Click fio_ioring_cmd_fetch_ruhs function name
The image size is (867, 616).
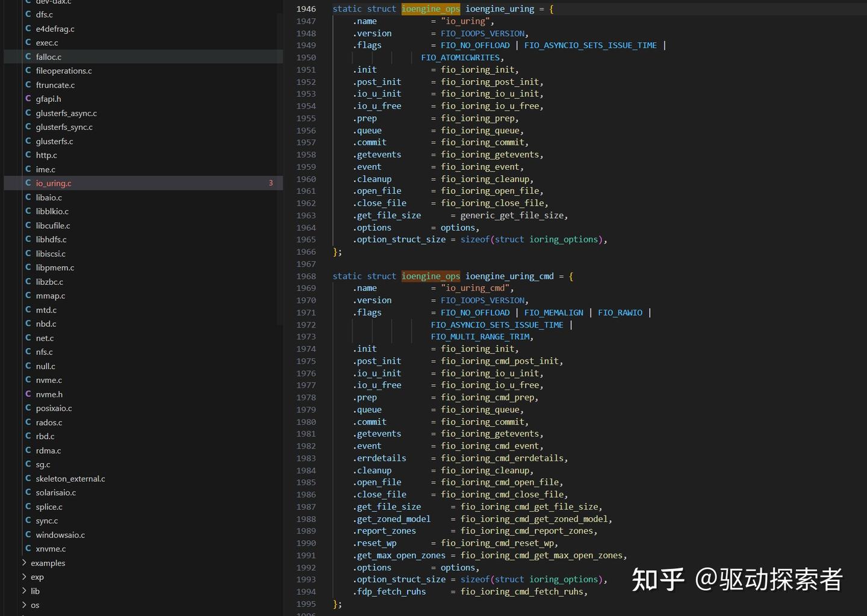(x=522, y=592)
